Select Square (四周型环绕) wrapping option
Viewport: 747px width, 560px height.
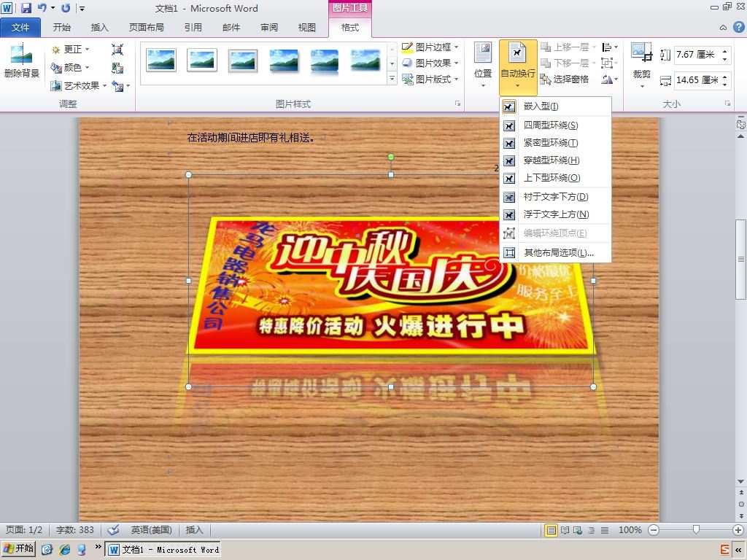[555, 125]
